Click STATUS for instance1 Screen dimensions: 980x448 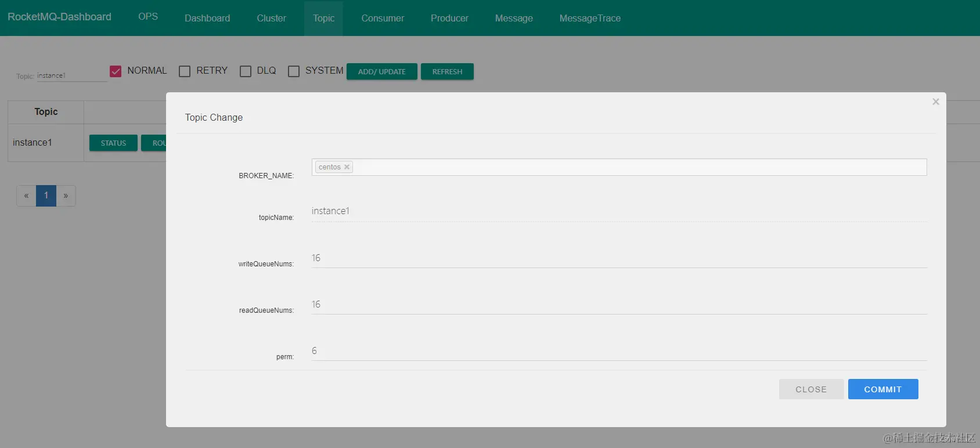(113, 143)
